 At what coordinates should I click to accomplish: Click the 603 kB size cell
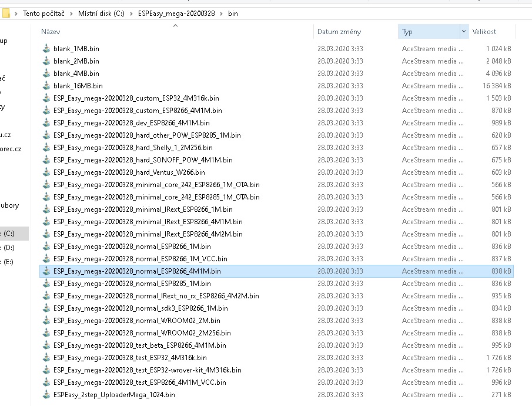coord(501,172)
